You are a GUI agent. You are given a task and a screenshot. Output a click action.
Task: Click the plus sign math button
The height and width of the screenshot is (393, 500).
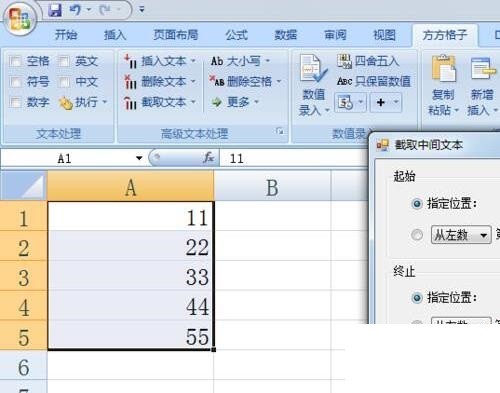[381, 102]
